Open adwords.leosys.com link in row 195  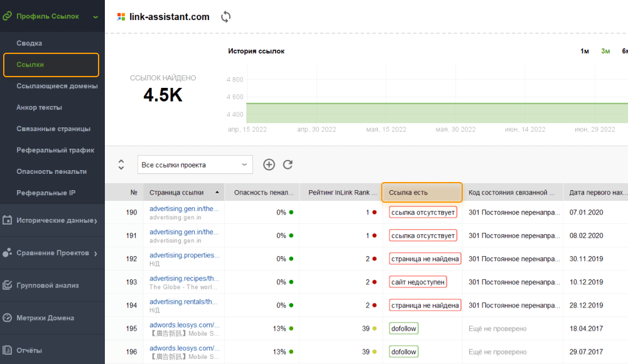[184, 324]
